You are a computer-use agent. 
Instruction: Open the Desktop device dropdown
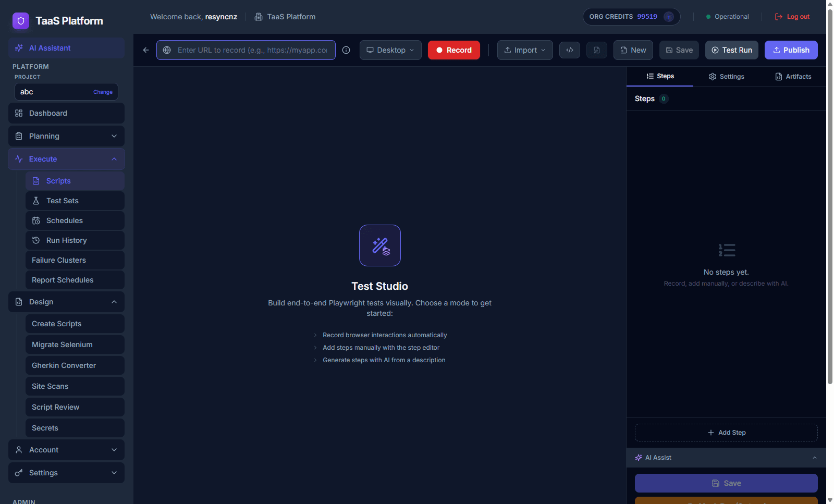pos(390,50)
